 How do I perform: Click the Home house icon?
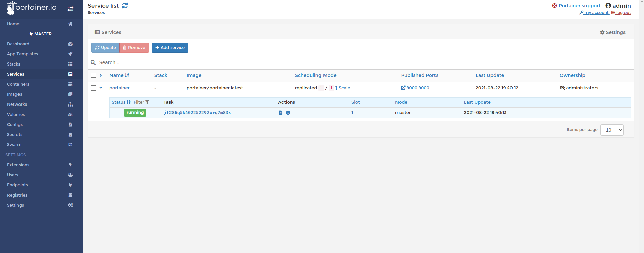(70, 24)
